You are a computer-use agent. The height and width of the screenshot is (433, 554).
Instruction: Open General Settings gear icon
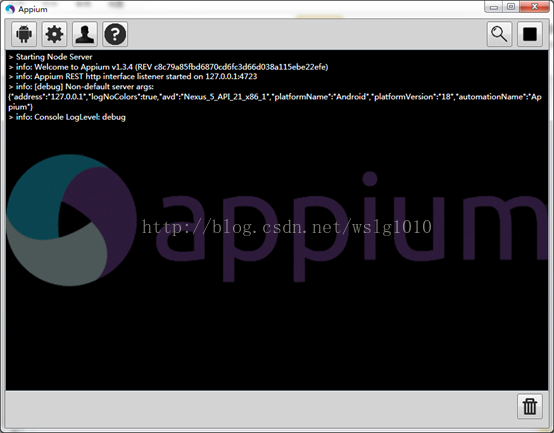click(54, 34)
